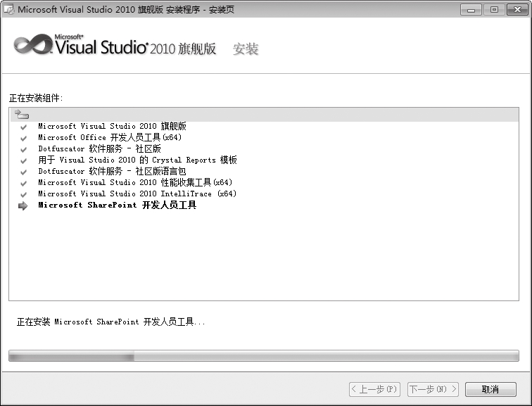Minimize the installer window
The image size is (532, 406).
(x=472, y=10)
